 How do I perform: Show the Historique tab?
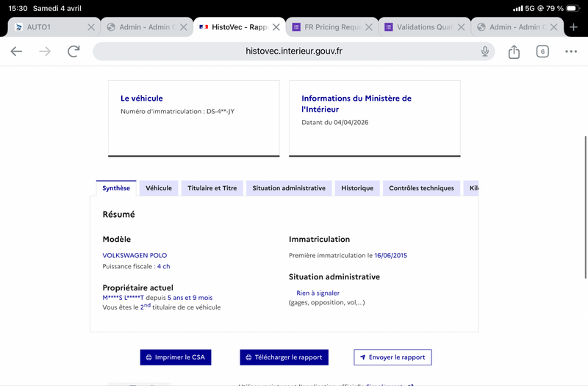[357, 188]
